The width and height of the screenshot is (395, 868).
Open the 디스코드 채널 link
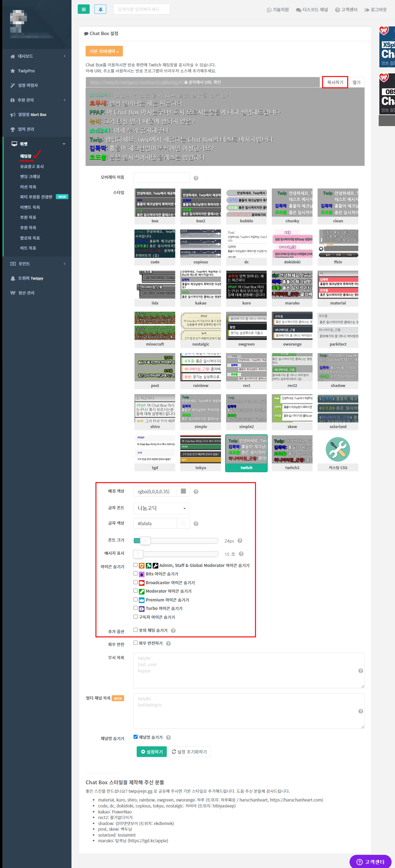point(312,10)
